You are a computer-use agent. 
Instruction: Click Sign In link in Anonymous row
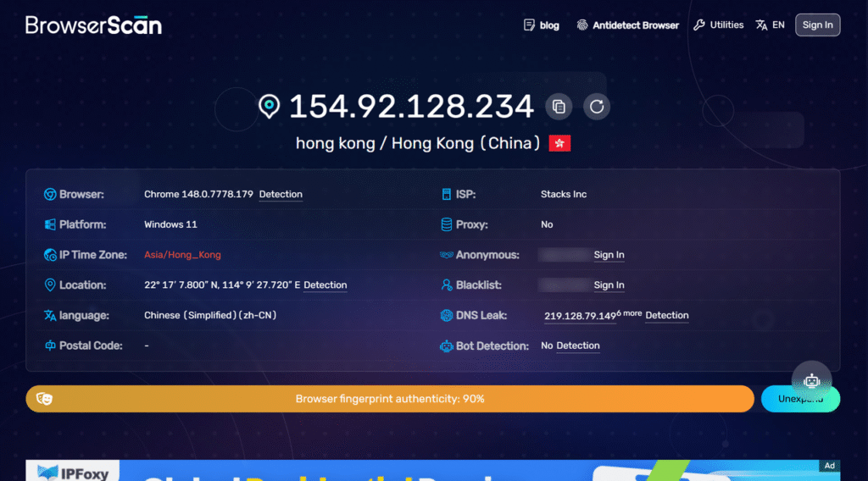(x=609, y=255)
